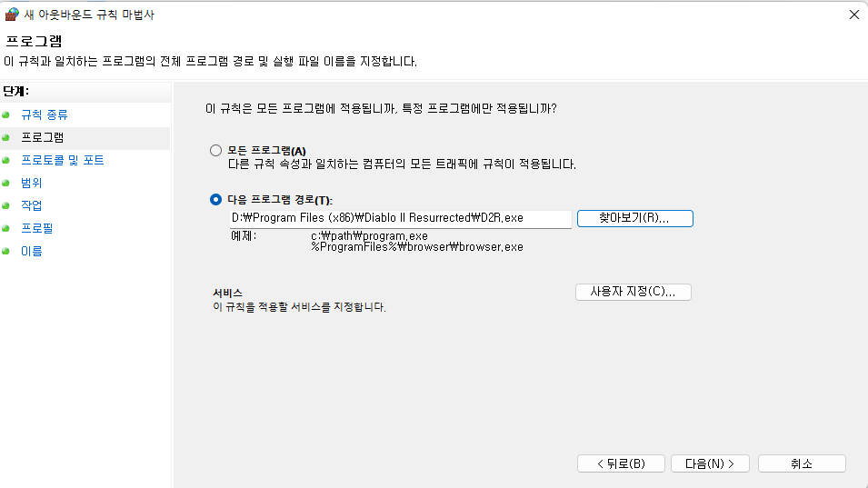Screen dimensions: 868x488
Task: Open 찾아보기(R)... to browse for a file
Action: click(634, 218)
